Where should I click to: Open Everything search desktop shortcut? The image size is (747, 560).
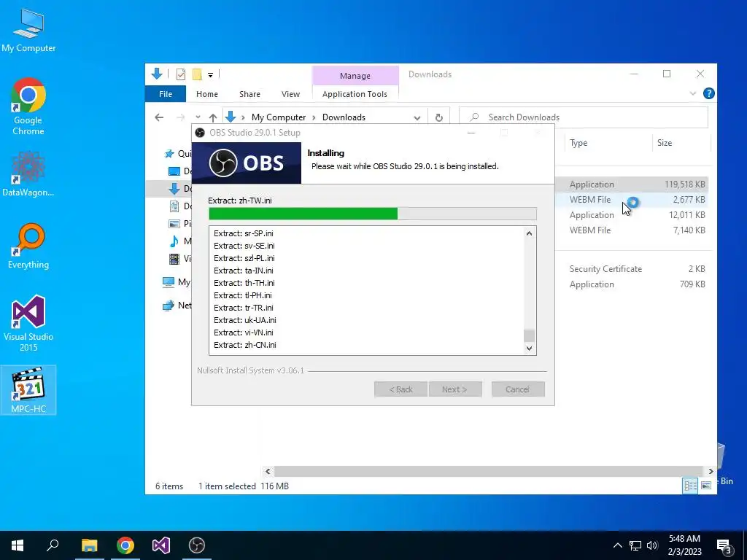pos(28,246)
